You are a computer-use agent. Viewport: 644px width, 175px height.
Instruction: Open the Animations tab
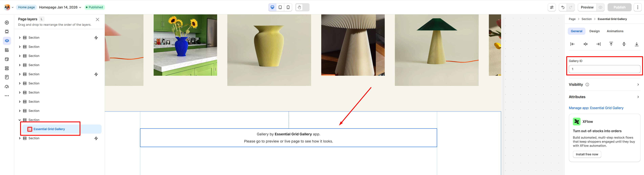615,31
